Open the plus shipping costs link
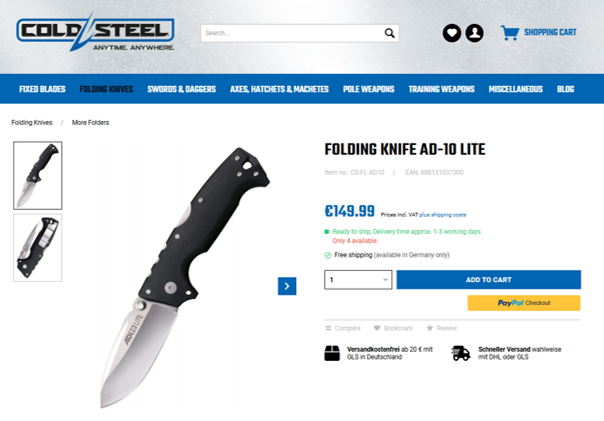The height and width of the screenshot is (421, 604). tap(443, 215)
